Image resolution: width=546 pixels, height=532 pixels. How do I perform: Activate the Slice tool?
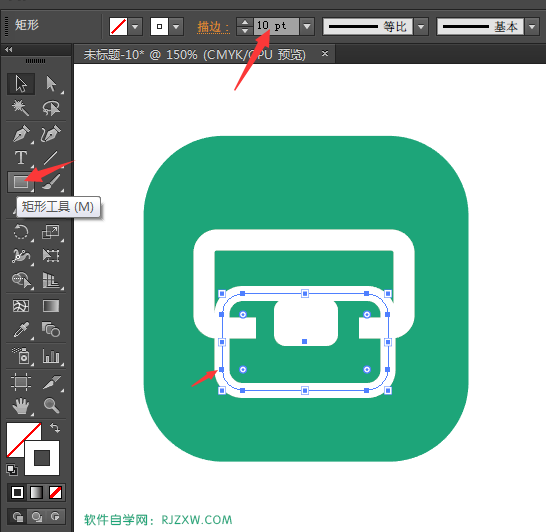coord(51,382)
